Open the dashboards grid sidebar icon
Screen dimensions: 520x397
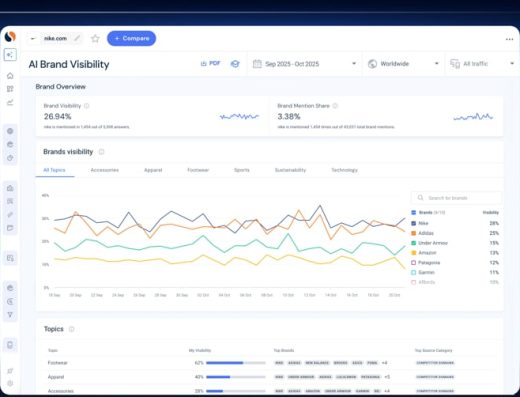[x=10, y=89]
